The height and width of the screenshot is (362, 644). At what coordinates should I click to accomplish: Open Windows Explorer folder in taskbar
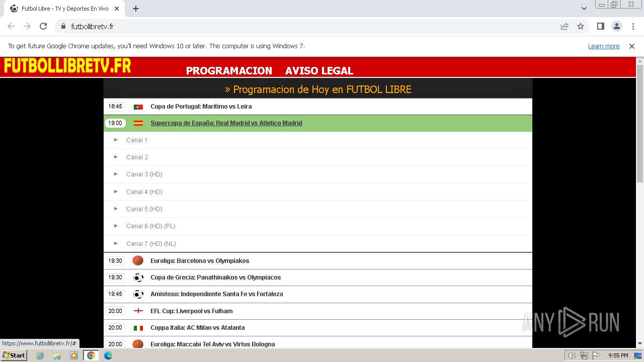[57, 355]
